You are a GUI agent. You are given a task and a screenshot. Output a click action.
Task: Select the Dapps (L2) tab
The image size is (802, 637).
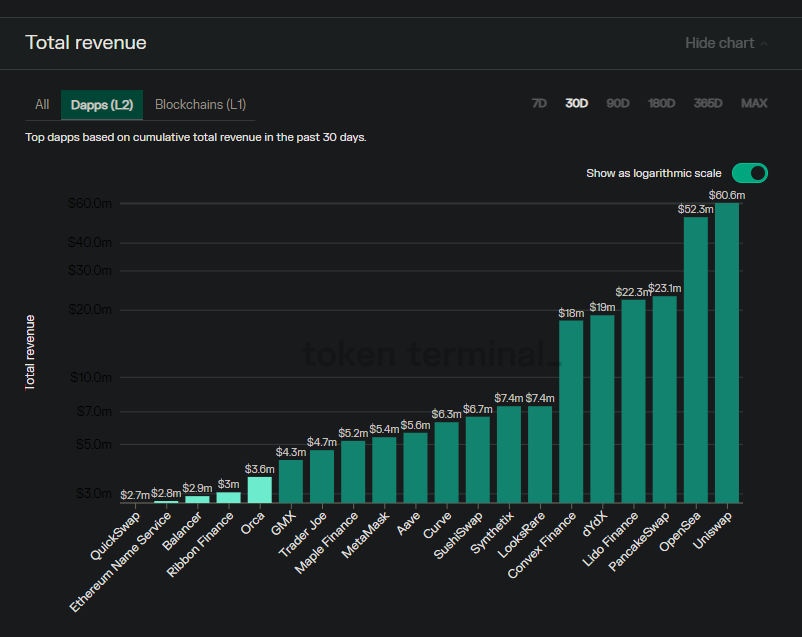102,104
